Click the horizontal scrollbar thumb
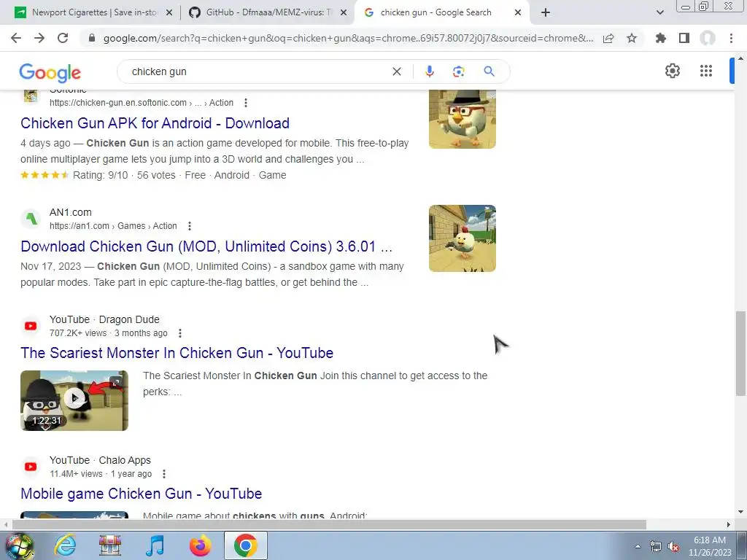The image size is (747, 560). tap(329, 525)
